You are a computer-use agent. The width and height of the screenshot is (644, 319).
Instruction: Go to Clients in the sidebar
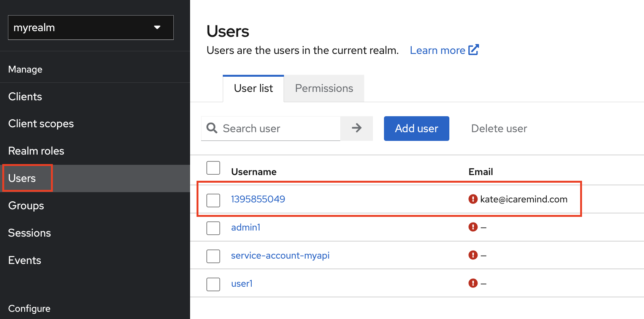click(25, 96)
